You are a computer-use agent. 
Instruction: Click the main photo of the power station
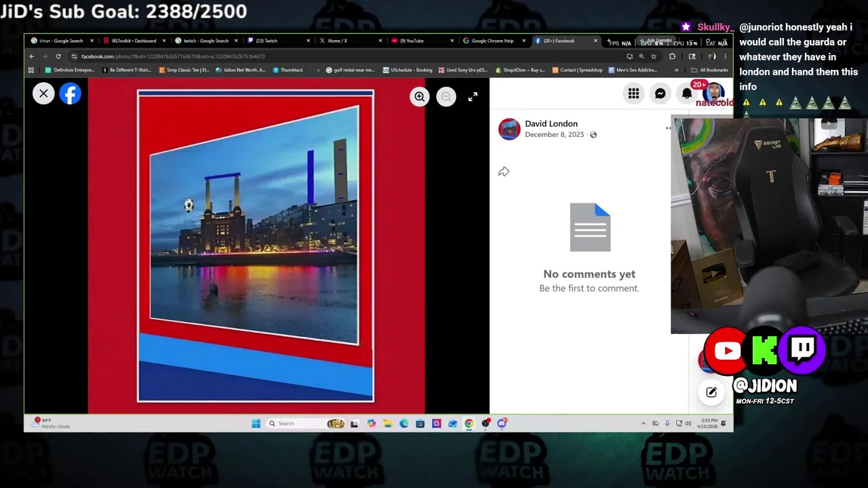[x=256, y=245]
